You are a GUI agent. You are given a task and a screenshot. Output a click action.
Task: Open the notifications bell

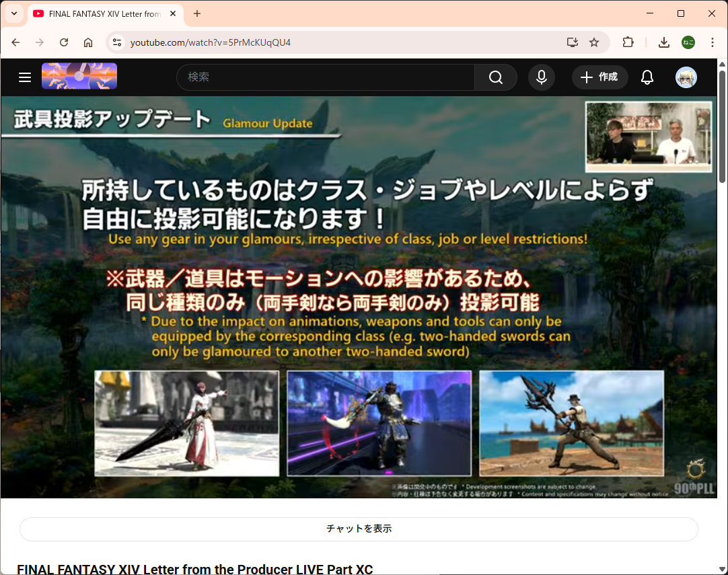pyautogui.click(x=647, y=77)
